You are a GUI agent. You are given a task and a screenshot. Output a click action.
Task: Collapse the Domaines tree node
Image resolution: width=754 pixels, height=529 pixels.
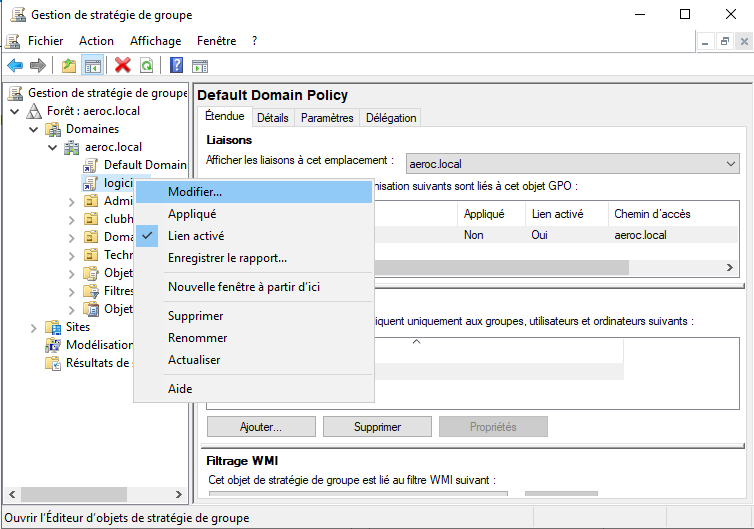(33, 129)
